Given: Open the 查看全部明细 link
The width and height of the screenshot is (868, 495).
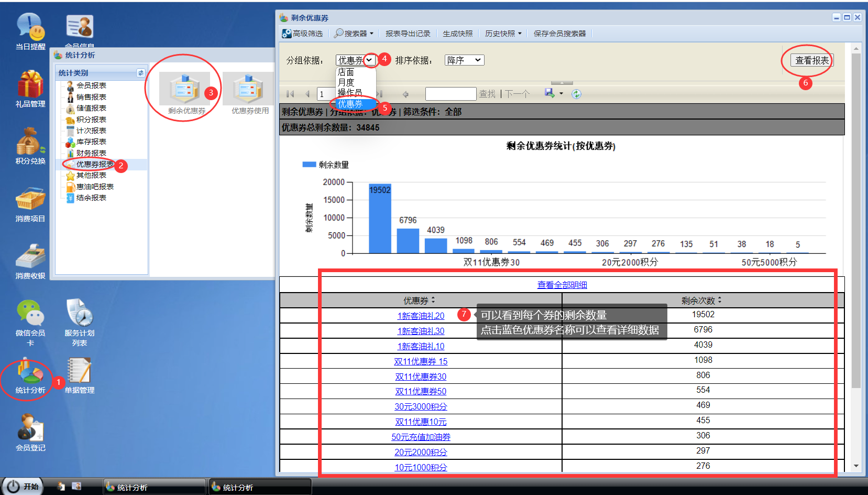Looking at the screenshot, I should click(x=562, y=285).
